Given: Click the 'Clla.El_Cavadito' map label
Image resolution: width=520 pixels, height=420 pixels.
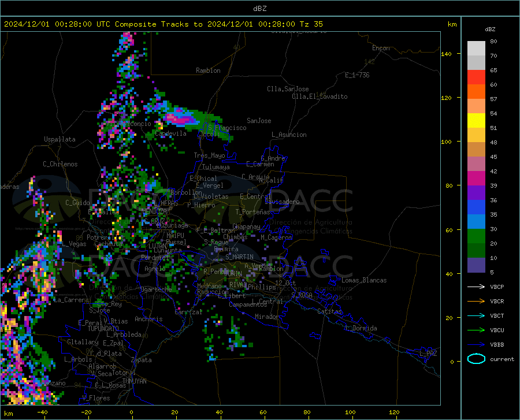Looking at the screenshot, I should (x=320, y=96).
